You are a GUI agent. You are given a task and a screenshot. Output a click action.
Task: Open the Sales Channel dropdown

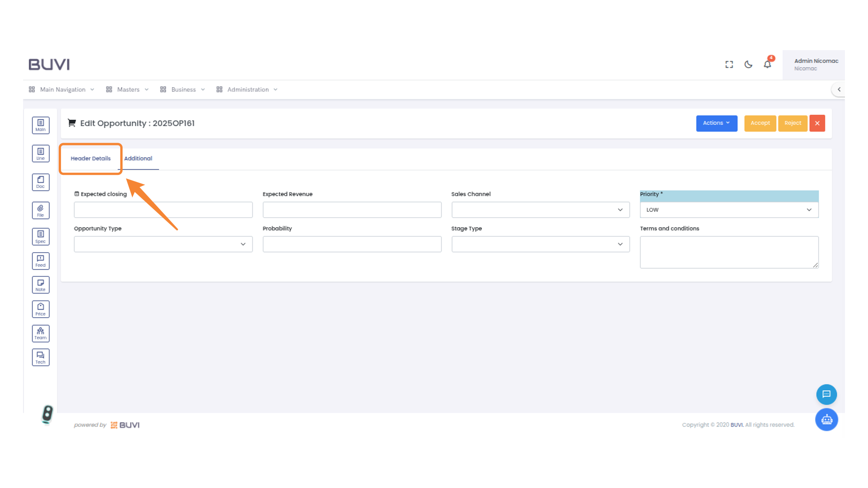(x=540, y=210)
